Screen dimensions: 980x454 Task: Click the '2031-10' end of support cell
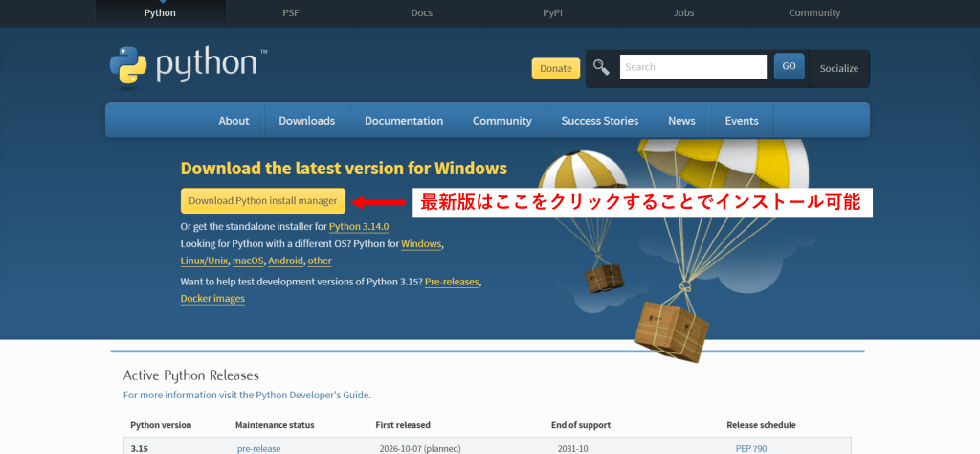pos(572,449)
